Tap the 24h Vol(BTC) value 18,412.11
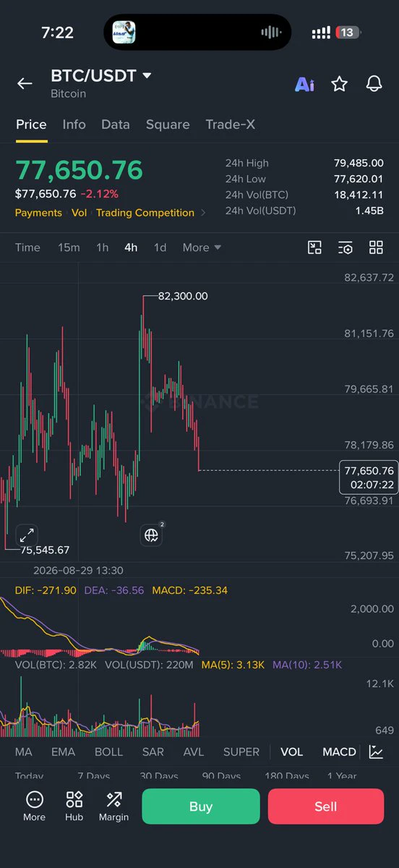 (359, 195)
